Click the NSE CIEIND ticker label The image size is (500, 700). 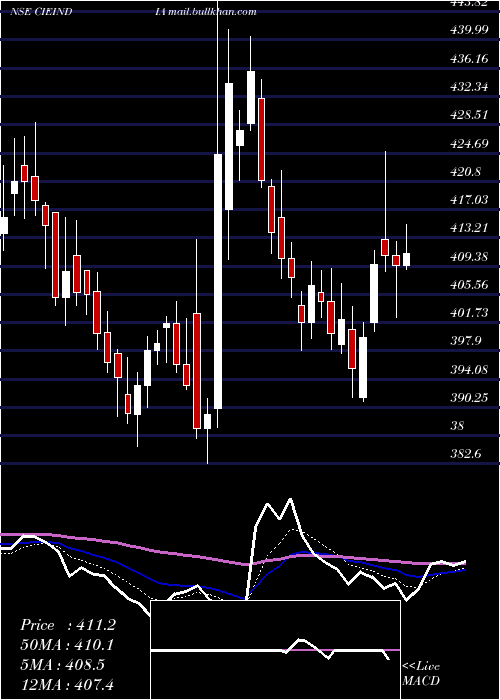click(41, 12)
